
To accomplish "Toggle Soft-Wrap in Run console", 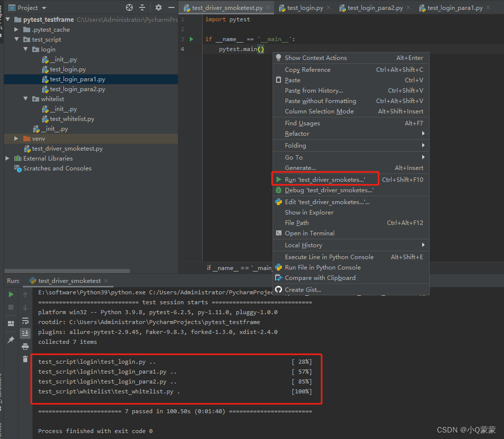I will pyautogui.click(x=25, y=321).
